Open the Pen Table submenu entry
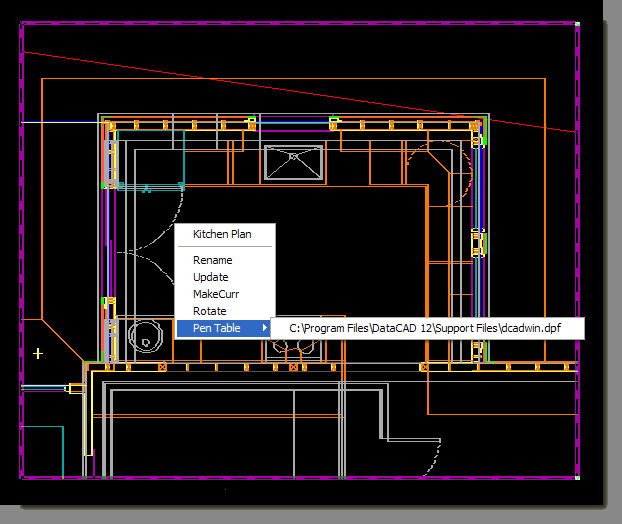622x524 pixels. point(223,328)
